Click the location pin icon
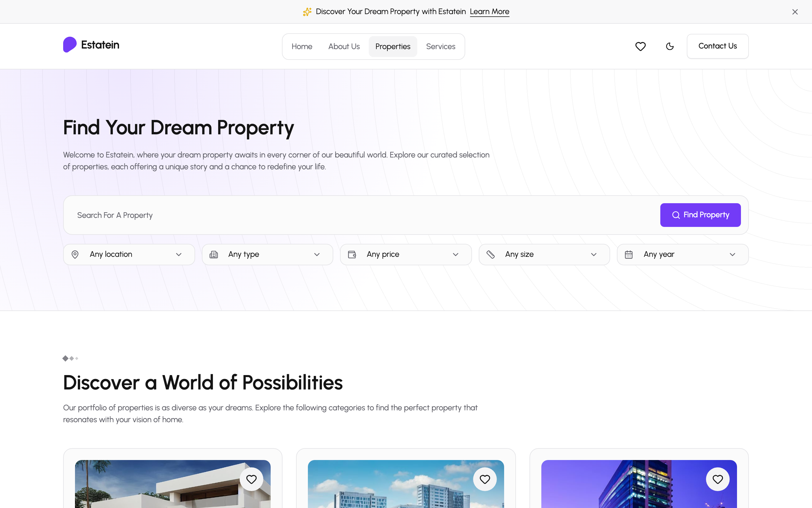The height and width of the screenshot is (508, 812). 75,254
